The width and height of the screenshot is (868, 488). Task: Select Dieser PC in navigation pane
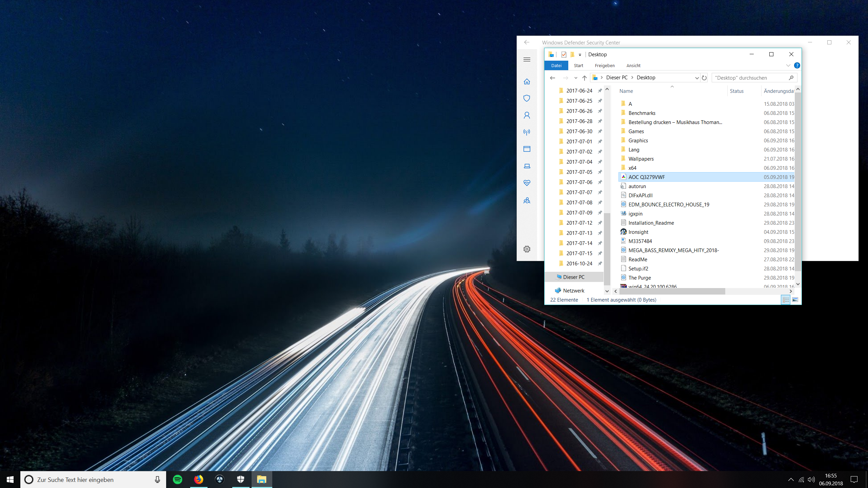pyautogui.click(x=574, y=277)
